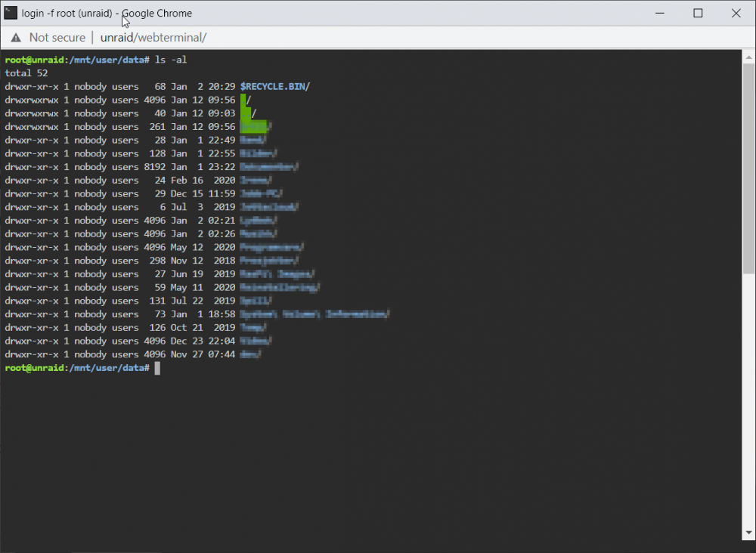756x553 pixels.
Task: Close the web terminal window
Action: [736, 13]
